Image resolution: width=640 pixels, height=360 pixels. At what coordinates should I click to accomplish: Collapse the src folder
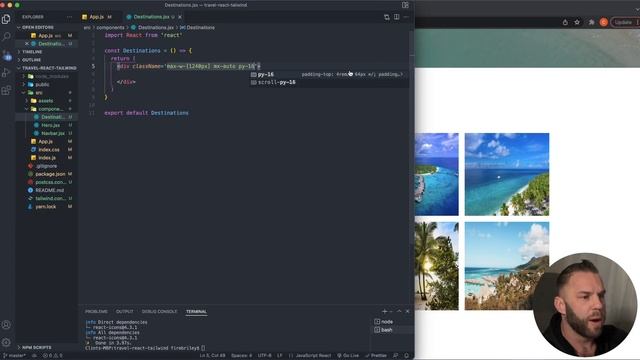39,93
